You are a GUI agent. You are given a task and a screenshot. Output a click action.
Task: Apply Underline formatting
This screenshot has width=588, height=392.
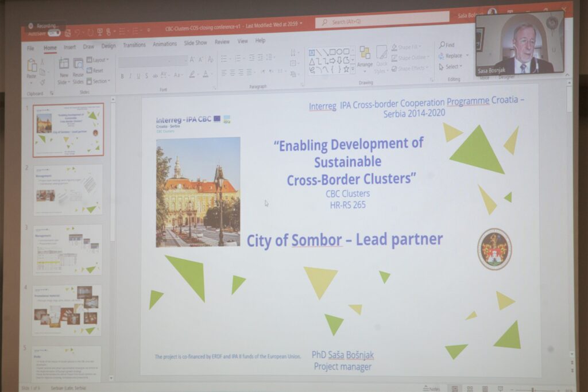[138, 76]
